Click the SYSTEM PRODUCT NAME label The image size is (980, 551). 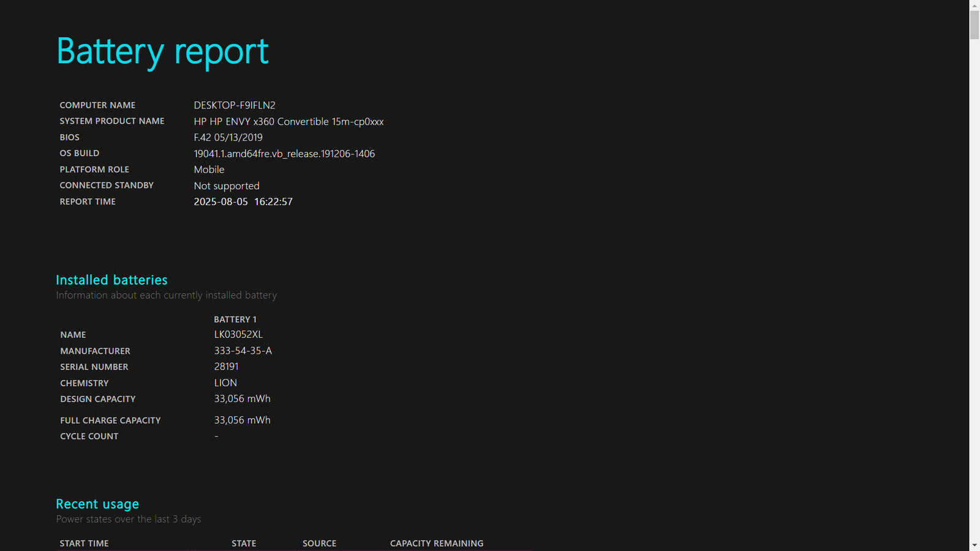[x=112, y=121]
